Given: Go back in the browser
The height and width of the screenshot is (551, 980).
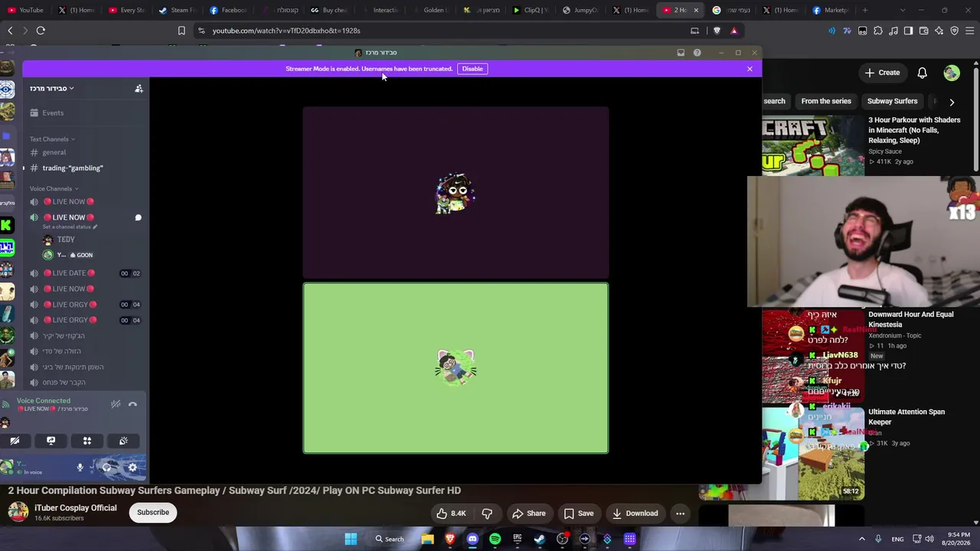Looking at the screenshot, I should tap(10, 31).
